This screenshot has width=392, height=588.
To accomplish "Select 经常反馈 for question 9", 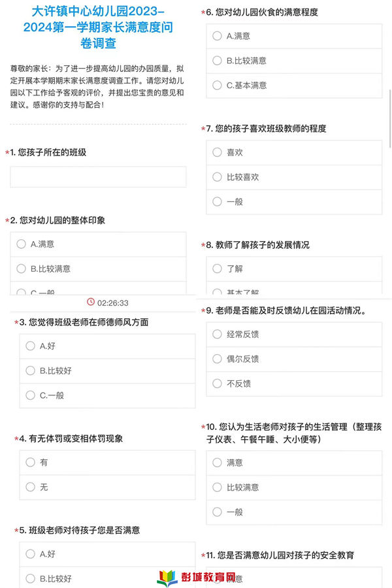I will pos(294,334).
